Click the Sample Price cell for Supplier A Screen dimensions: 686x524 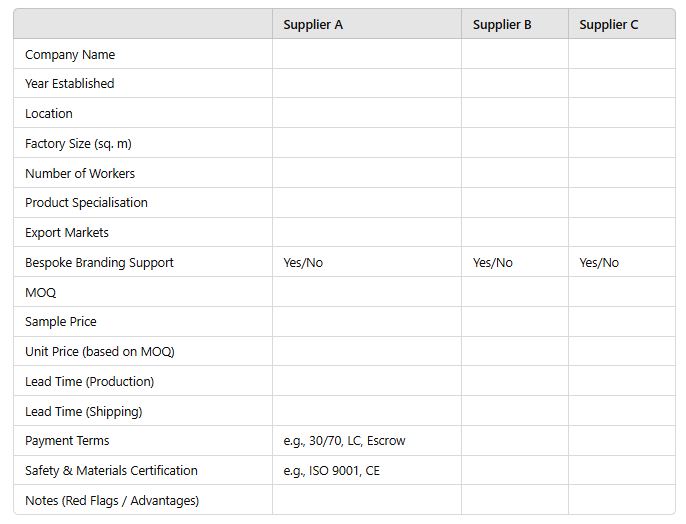[366, 322]
